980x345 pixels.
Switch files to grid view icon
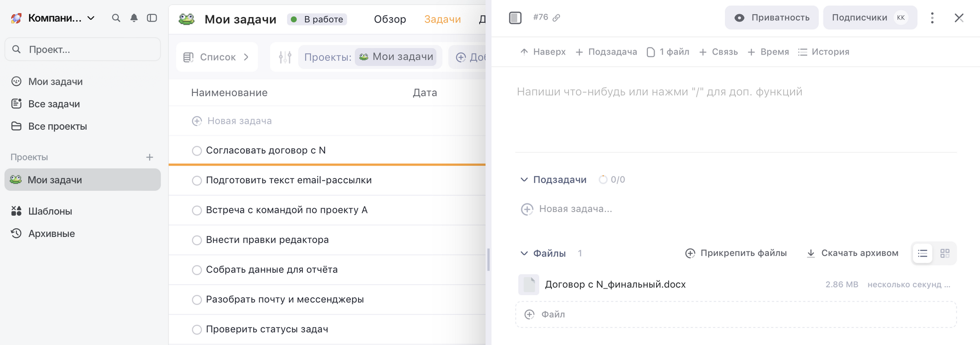coord(945,254)
